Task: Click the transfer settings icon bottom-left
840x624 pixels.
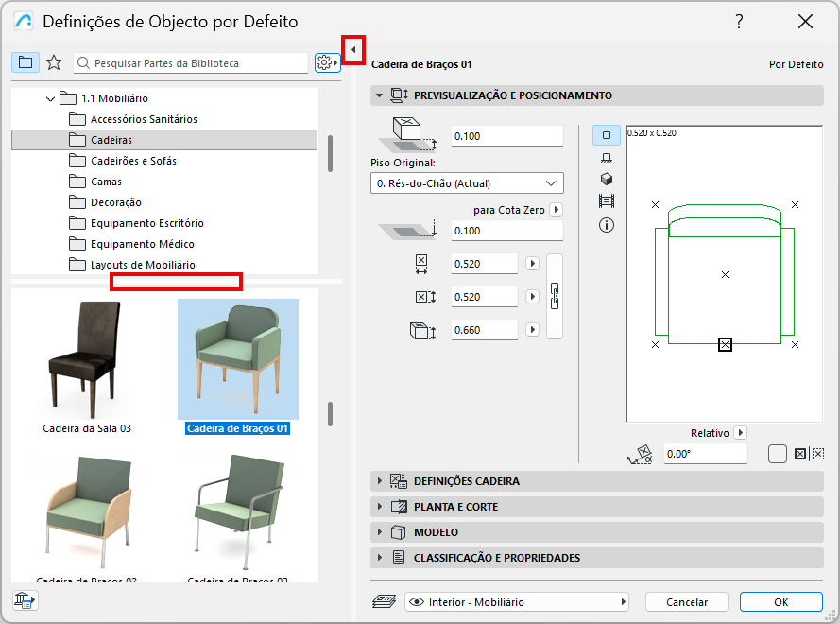Action: (x=25, y=599)
